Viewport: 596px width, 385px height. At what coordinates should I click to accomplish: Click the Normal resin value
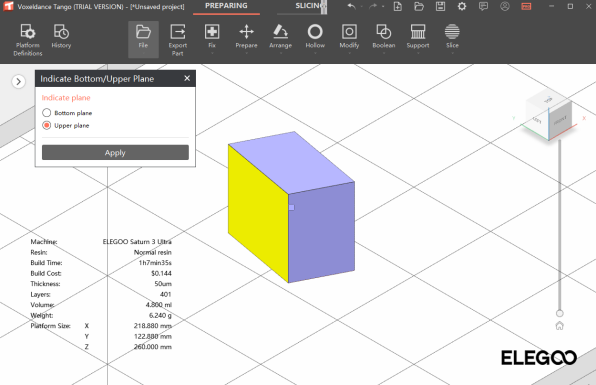152,252
